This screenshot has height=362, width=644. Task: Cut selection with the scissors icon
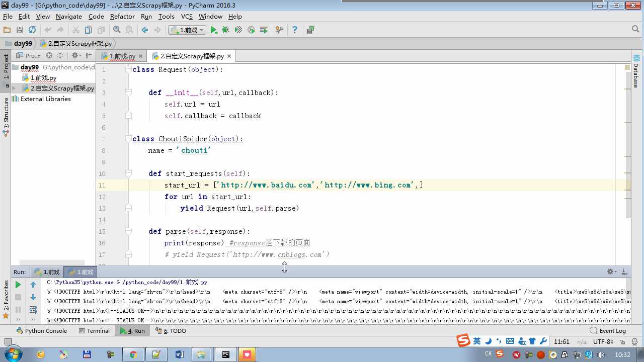(76, 30)
